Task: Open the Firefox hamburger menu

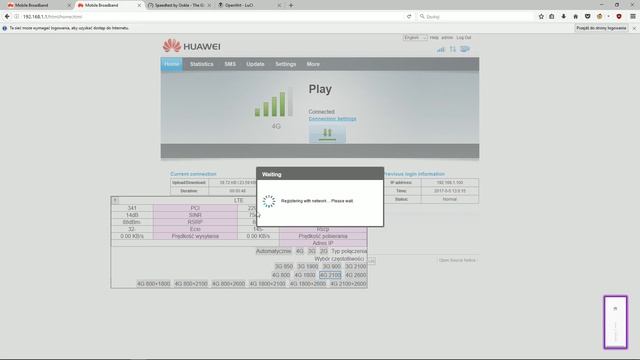Action: click(633, 16)
